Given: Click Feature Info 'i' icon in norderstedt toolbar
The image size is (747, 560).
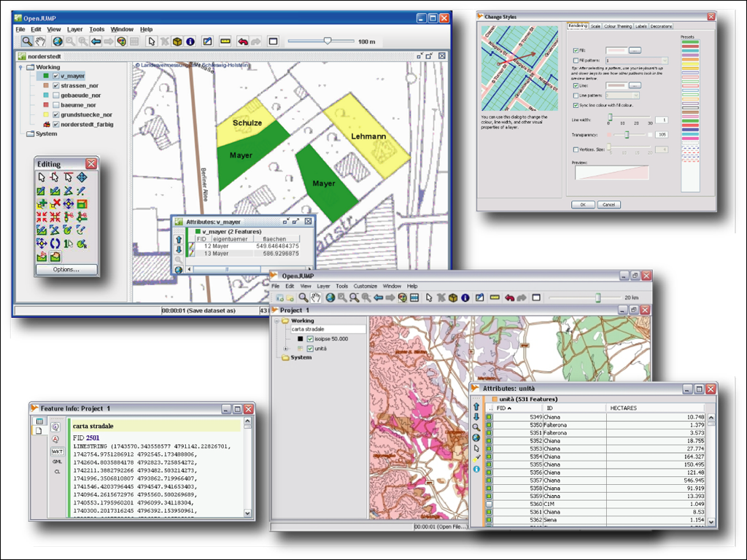Looking at the screenshot, I should [x=190, y=42].
